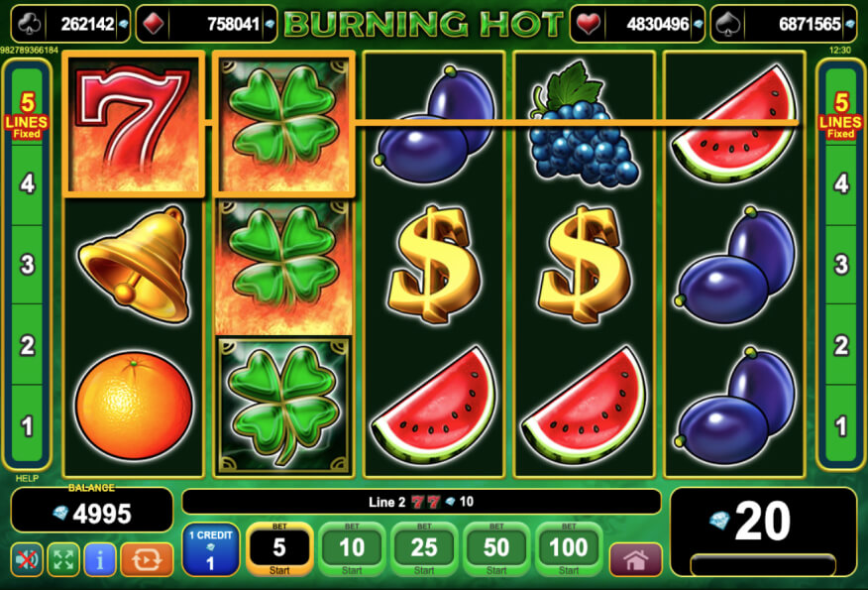Click line 4 on left line indicator
Screen dimensions: 868x590
[27, 183]
